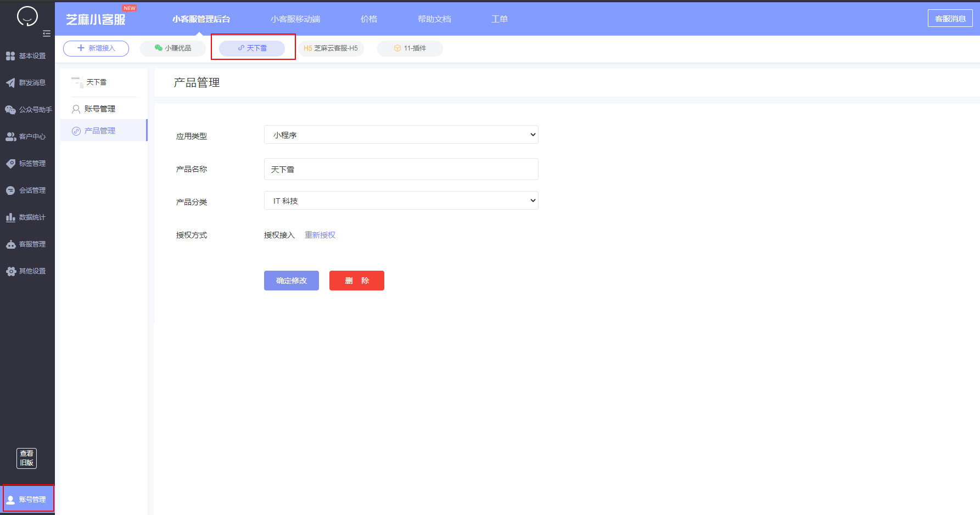The width and height of the screenshot is (980, 515).
Task: Click the plus icon in 新增接入
Action: (x=81, y=48)
